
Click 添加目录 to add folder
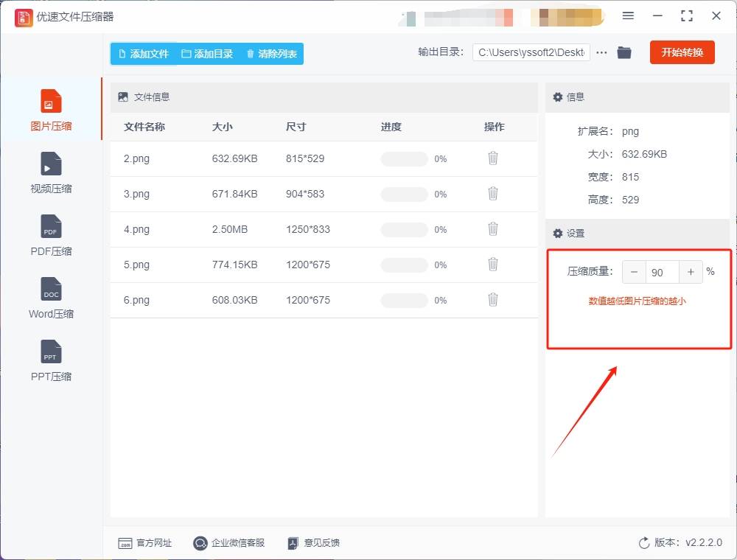pyautogui.click(x=207, y=54)
